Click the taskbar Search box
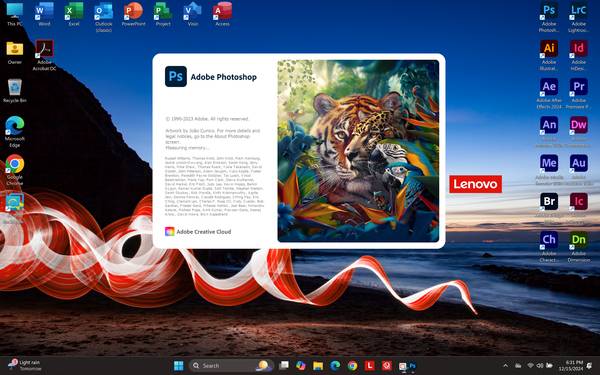Viewport: 600px width, 375px height. coord(231,366)
